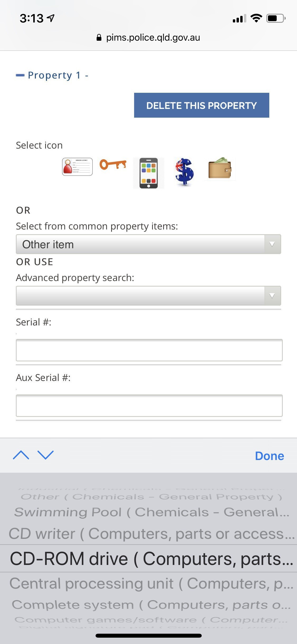Open the common property items dropdown
The width and height of the screenshot is (297, 644).
tap(148, 244)
